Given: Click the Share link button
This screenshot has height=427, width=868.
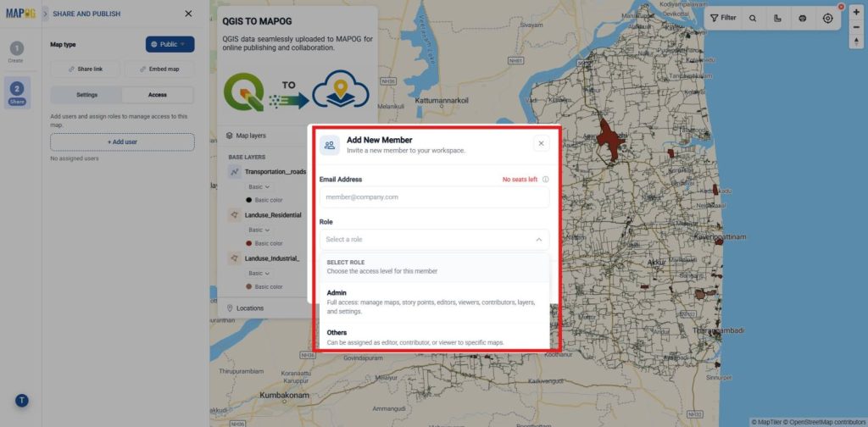Looking at the screenshot, I should click(x=86, y=69).
